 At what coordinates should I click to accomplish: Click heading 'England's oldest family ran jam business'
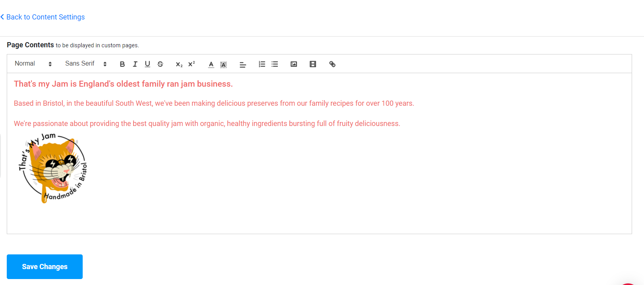[x=123, y=84]
